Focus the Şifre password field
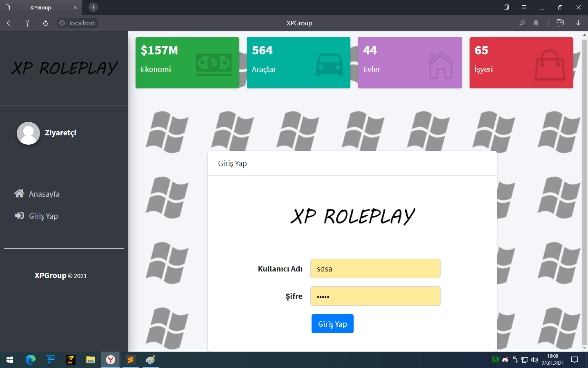The image size is (588, 368). coord(375,296)
